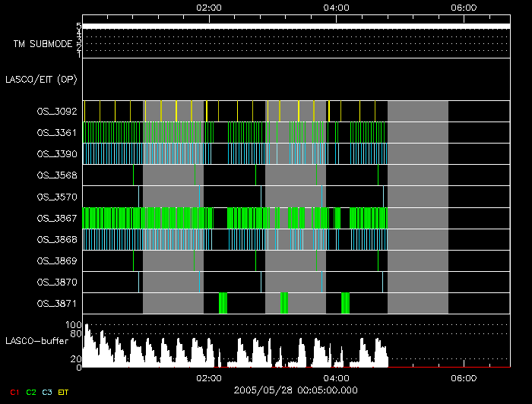This screenshot has width=532, height=404.
Task: Click the OS_3867 row label
Action: point(57,218)
